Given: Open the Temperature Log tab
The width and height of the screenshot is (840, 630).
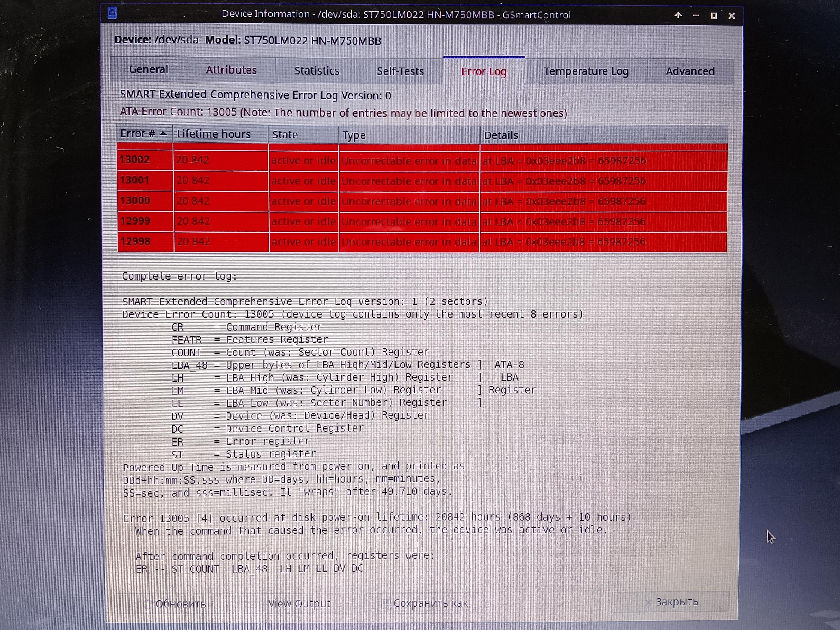Looking at the screenshot, I should pos(586,71).
